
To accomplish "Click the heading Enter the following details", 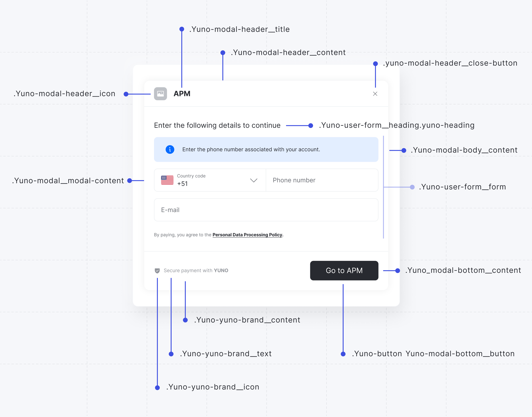I will (217, 125).
